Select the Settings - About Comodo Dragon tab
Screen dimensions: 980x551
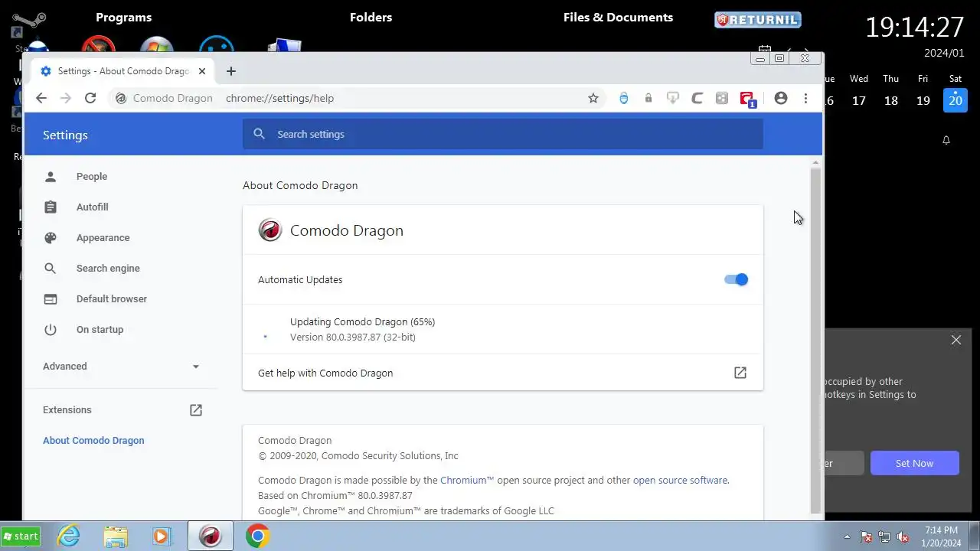point(122,71)
